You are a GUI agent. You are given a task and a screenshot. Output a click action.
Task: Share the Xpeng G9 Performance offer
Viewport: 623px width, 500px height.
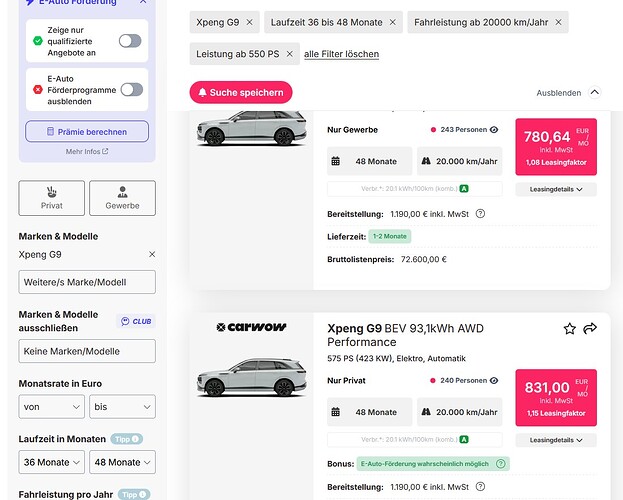[x=590, y=328]
